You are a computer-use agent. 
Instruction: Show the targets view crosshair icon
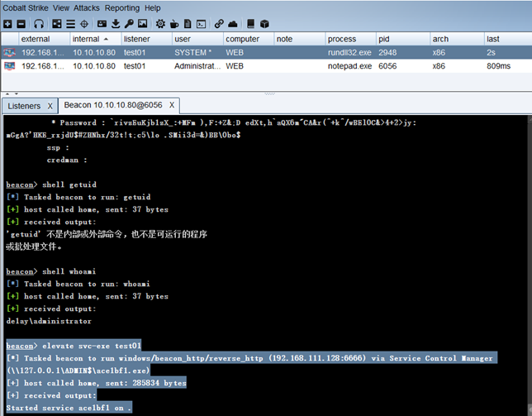pos(84,24)
